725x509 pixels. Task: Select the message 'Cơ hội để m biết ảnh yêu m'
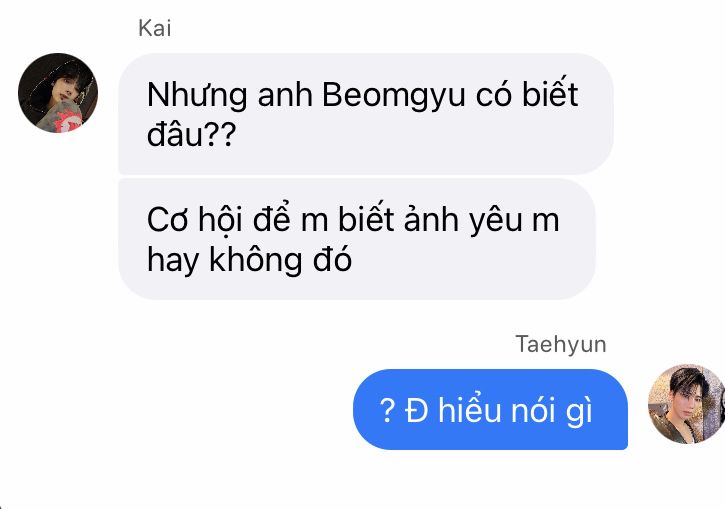pyautogui.click(x=357, y=239)
